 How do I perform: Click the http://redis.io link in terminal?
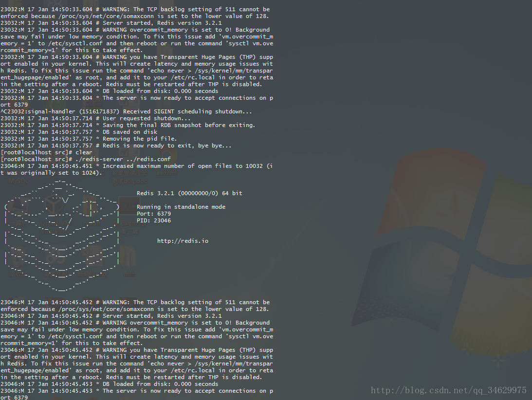click(183, 241)
